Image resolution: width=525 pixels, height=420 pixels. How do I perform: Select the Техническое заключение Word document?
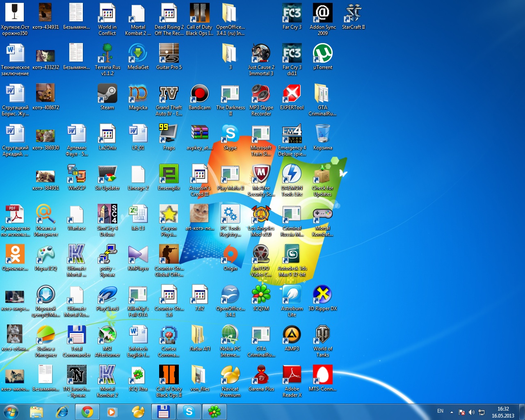tap(15, 60)
